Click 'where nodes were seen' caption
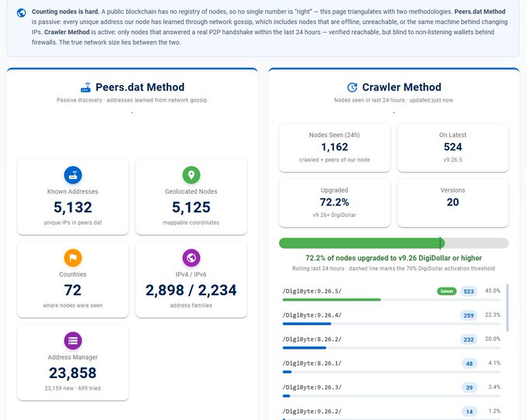Screen dimensions: 527x420 click(x=73, y=306)
